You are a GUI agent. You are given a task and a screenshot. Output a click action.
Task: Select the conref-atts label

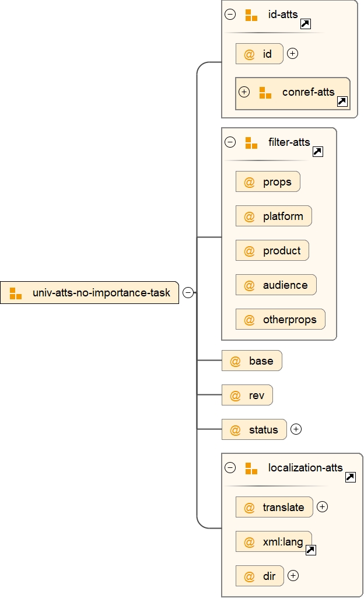pos(309,92)
